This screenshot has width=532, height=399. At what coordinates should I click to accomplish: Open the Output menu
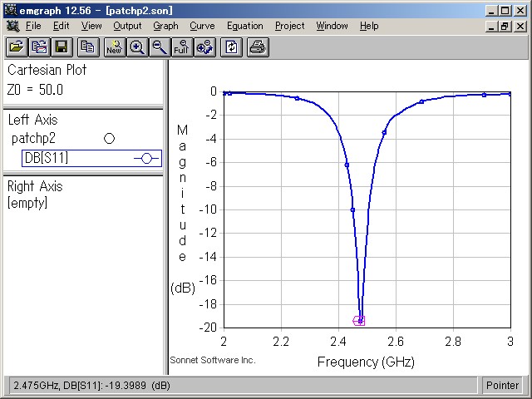tap(127, 26)
